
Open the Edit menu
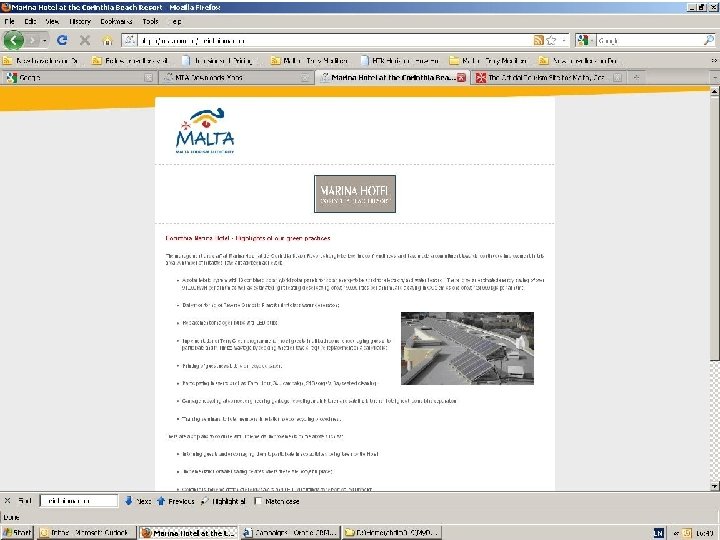30,21
